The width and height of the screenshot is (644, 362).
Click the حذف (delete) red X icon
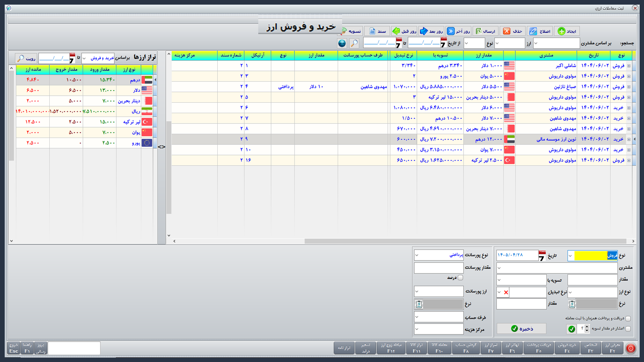tap(506, 31)
